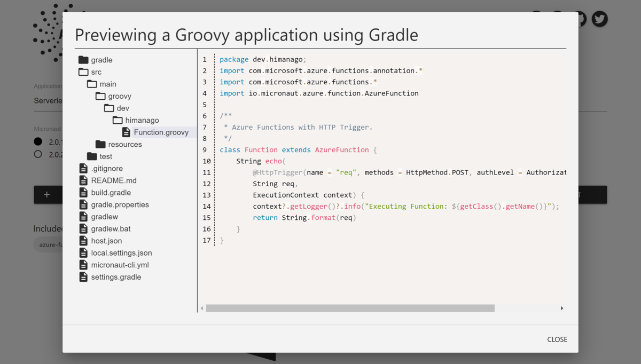Click the local.settings.json file icon
Image resolution: width=641 pixels, height=364 pixels.
tap(83, 252)
